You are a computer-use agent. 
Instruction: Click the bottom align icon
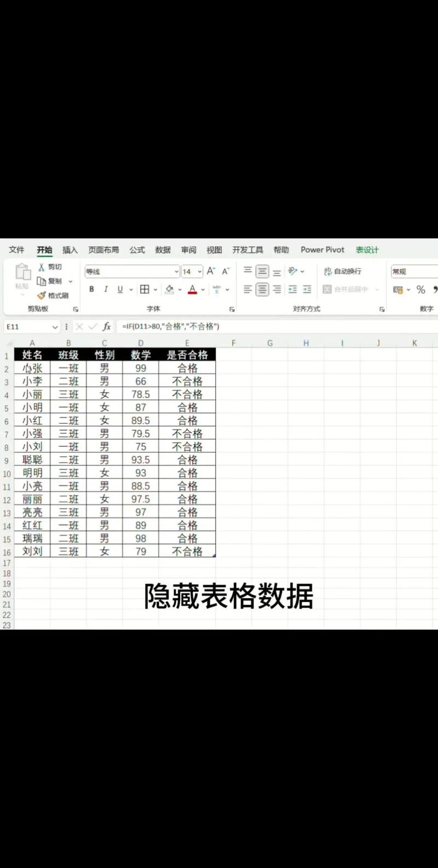point(277,271)
